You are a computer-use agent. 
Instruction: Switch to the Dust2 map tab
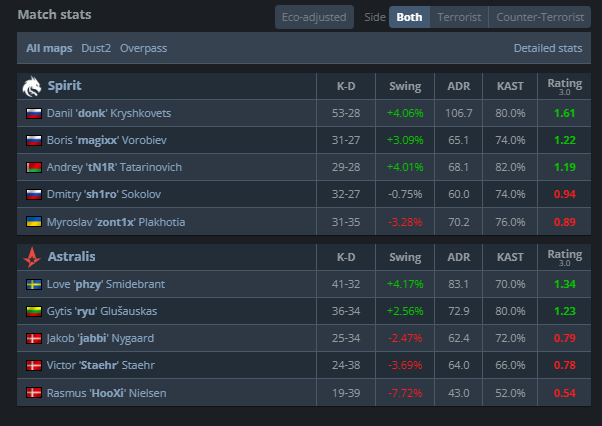(96, 48)
